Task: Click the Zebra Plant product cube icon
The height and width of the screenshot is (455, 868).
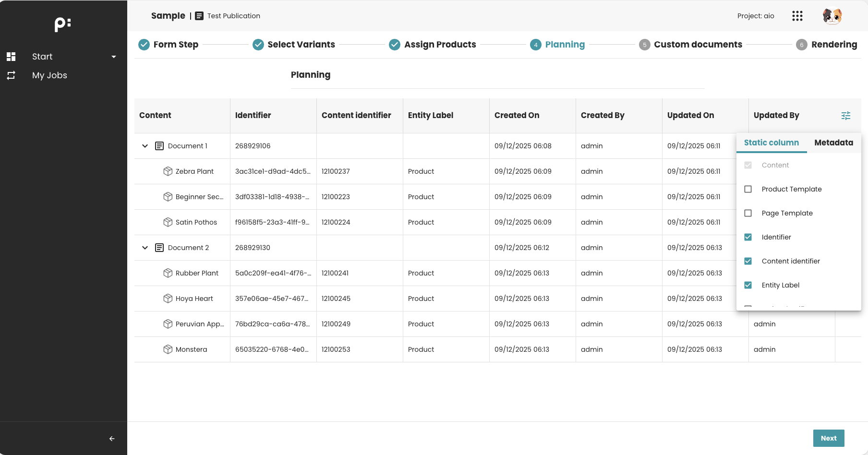Action: click(168, 171)
